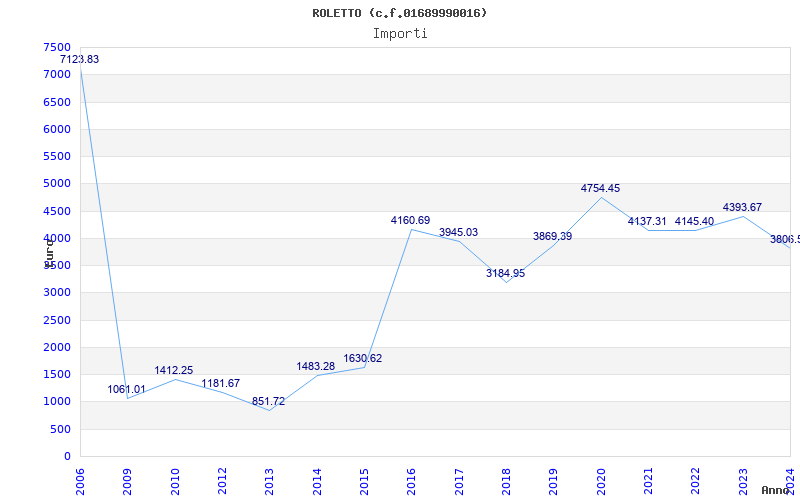Click the 2017 x-axis year label
This screenshot has width=800, height=500.
(x=459, y=481)
